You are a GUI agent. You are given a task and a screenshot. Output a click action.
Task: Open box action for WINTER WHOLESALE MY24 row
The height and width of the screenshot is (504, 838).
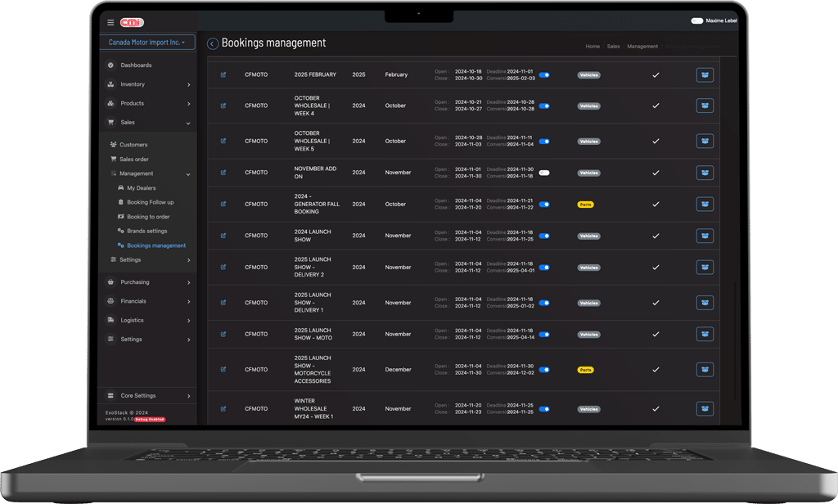[x=705, y=409]
